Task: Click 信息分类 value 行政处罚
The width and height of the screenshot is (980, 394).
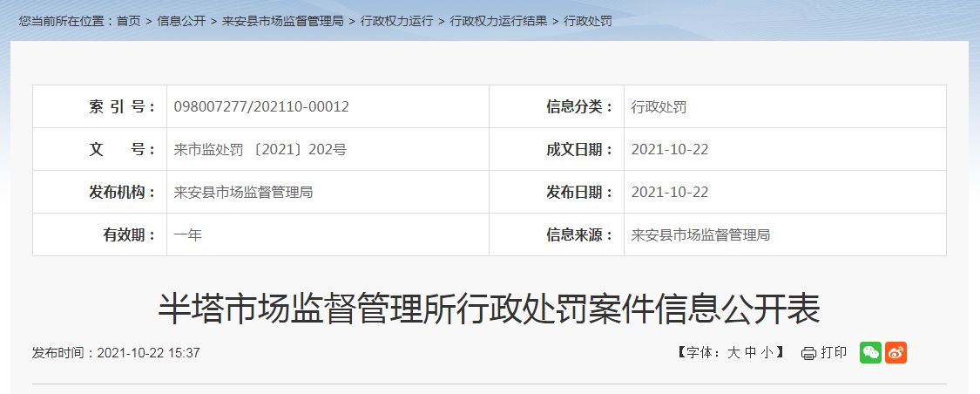Action: [x=659, y=107]
